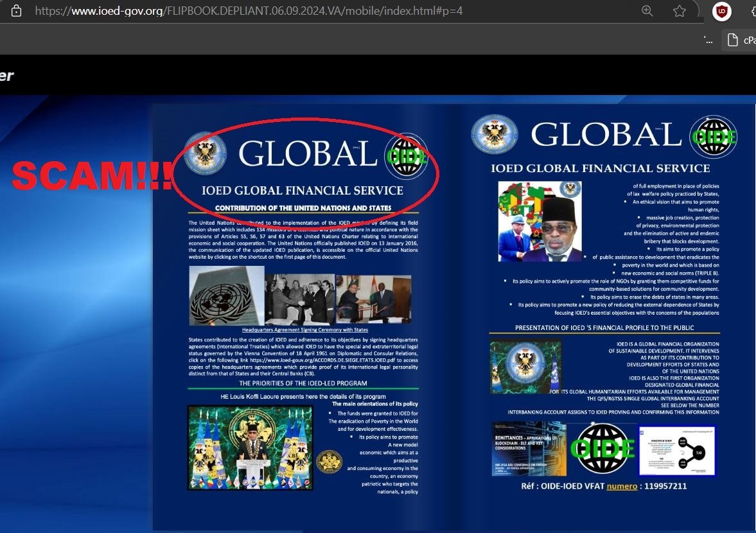This screenshot has height=533, width=756.
Task: Click the OIDE globe logo on left page header
Action: click(406, 156)
